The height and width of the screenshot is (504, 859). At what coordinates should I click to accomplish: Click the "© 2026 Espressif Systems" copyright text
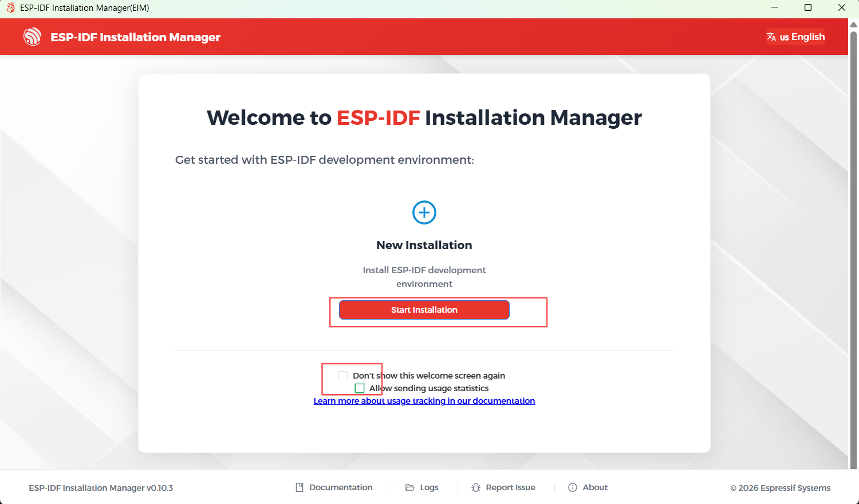tap(780, 488)
